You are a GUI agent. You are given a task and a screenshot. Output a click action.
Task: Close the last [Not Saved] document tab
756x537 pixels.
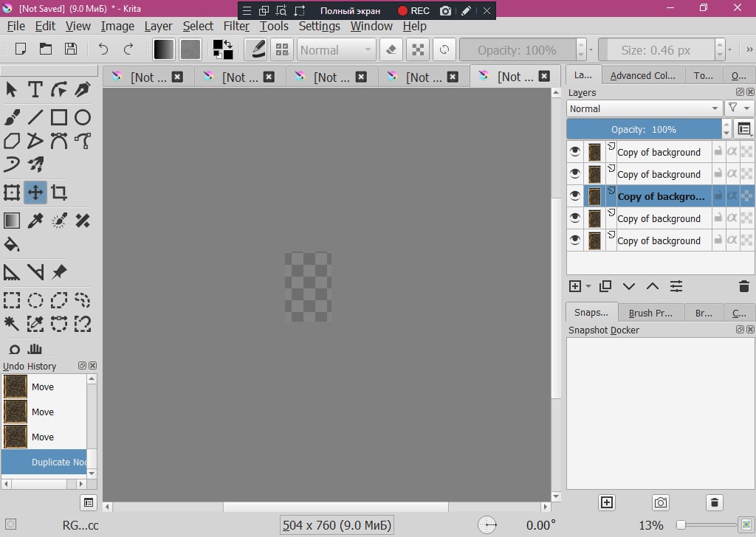544,76
